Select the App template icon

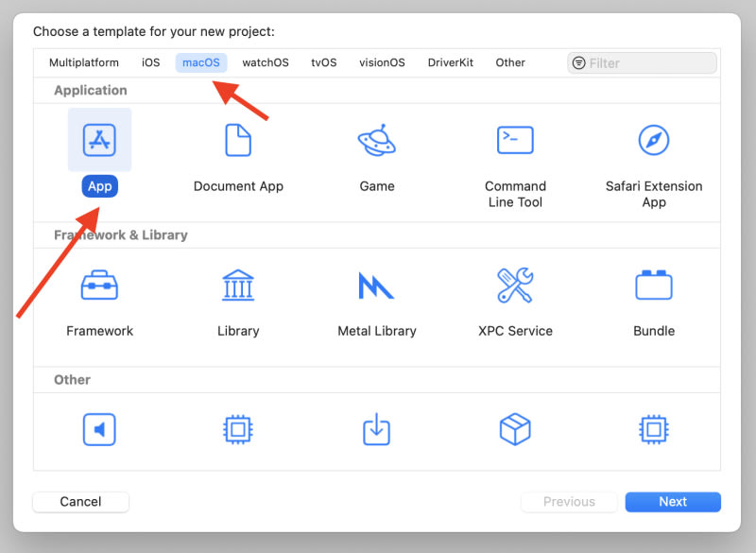pos(99,140)
